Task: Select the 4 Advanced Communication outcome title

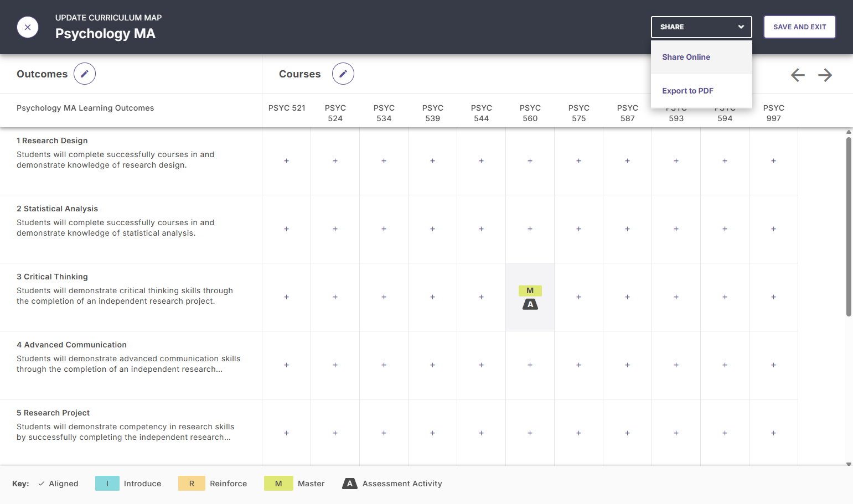Action: [x=71, y=345]
